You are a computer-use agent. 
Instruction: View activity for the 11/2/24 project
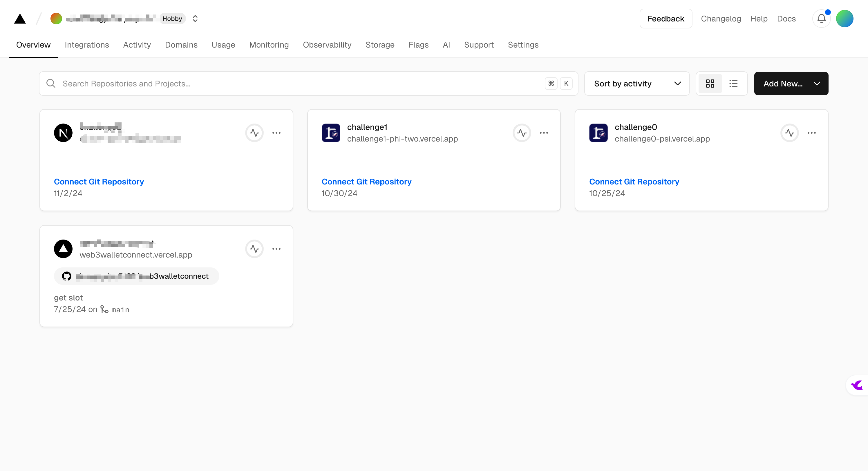tap(254, 133)
